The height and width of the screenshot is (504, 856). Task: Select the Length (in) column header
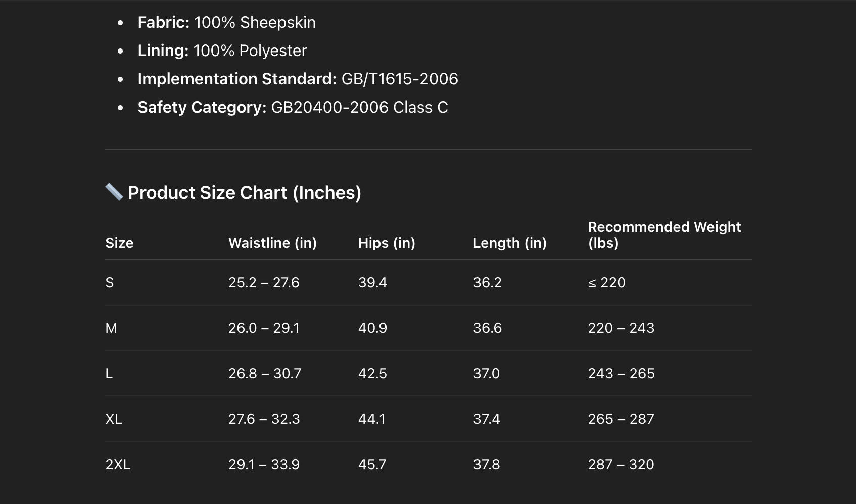tap(509, 243)
